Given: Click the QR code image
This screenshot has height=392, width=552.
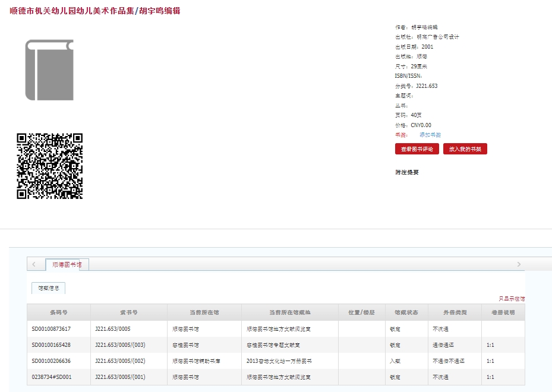Looking at the screenshot, I should 49,166.
